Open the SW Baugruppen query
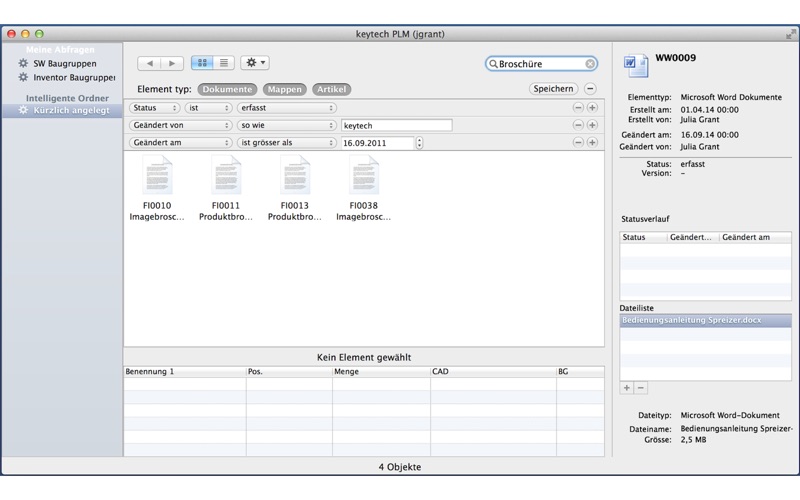The width and height of the screenshot is (800, 500). (65, 64)
